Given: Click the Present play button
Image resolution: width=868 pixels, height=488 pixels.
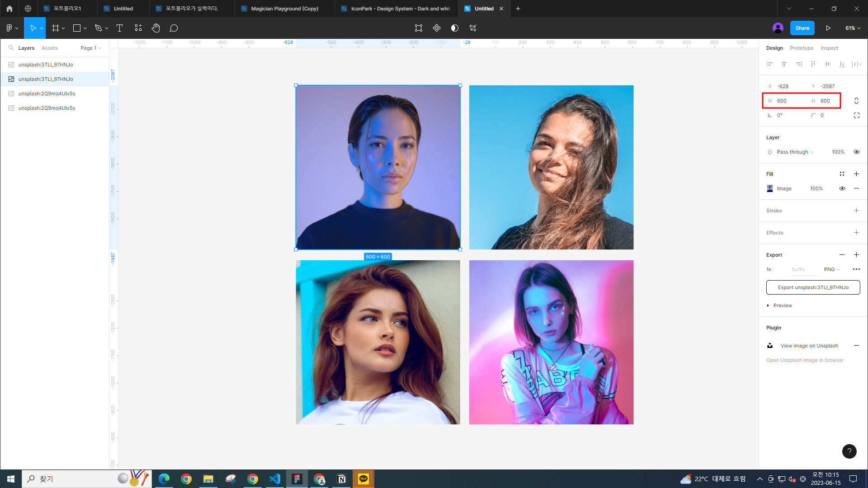Looking at the screenshot, I should click(828, 28).
